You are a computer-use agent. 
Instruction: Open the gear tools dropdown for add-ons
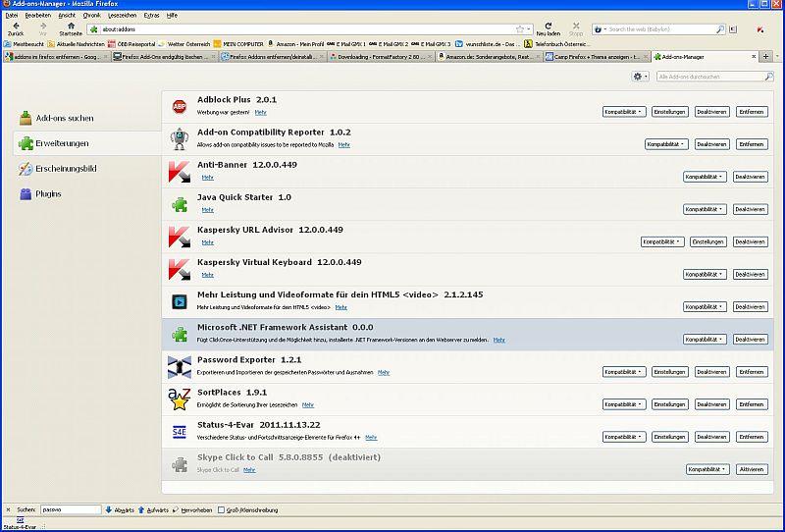click(640, 77)
